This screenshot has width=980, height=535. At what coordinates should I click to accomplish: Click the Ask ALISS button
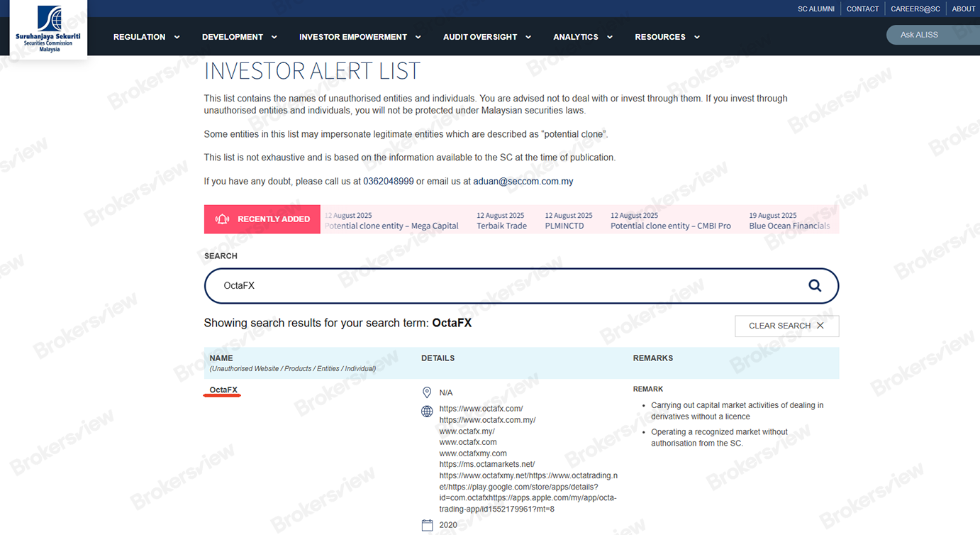(x=933, y=35)
